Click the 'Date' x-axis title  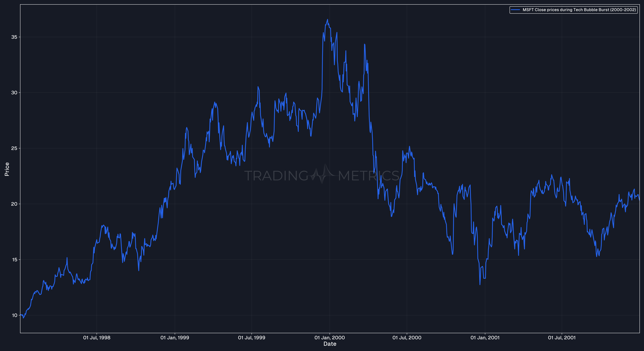click(330, 344)
